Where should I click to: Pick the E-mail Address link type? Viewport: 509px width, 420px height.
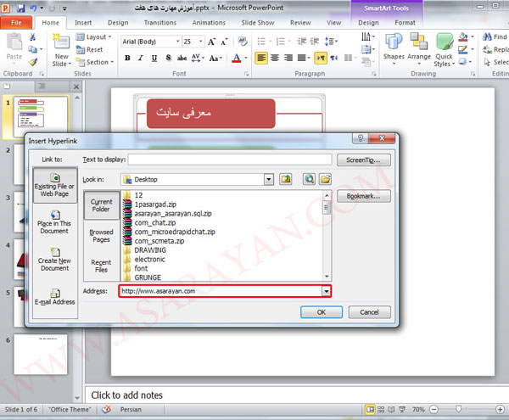point(53,295)
